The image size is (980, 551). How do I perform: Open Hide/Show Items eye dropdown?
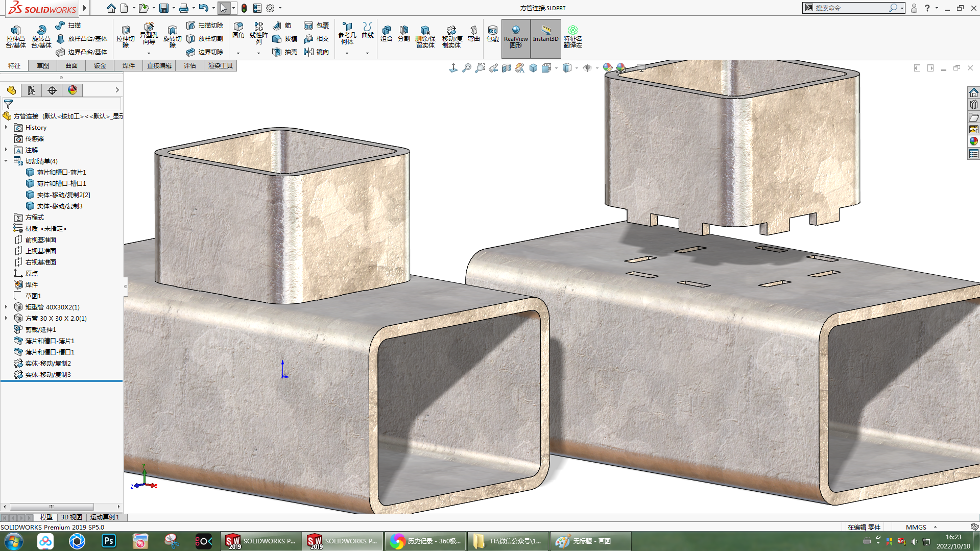pos(596,68)
